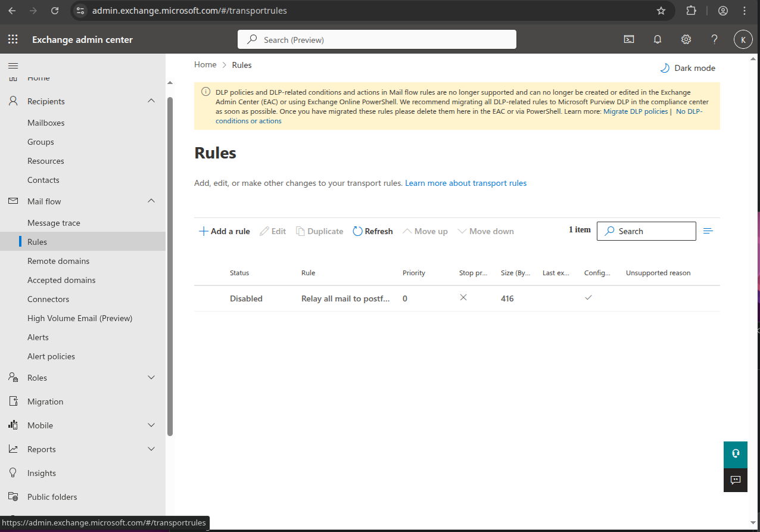Viewport: 760px width, 532px height.
Task: Follow the Migrate DLP policies link
Action: click(636, 111)
